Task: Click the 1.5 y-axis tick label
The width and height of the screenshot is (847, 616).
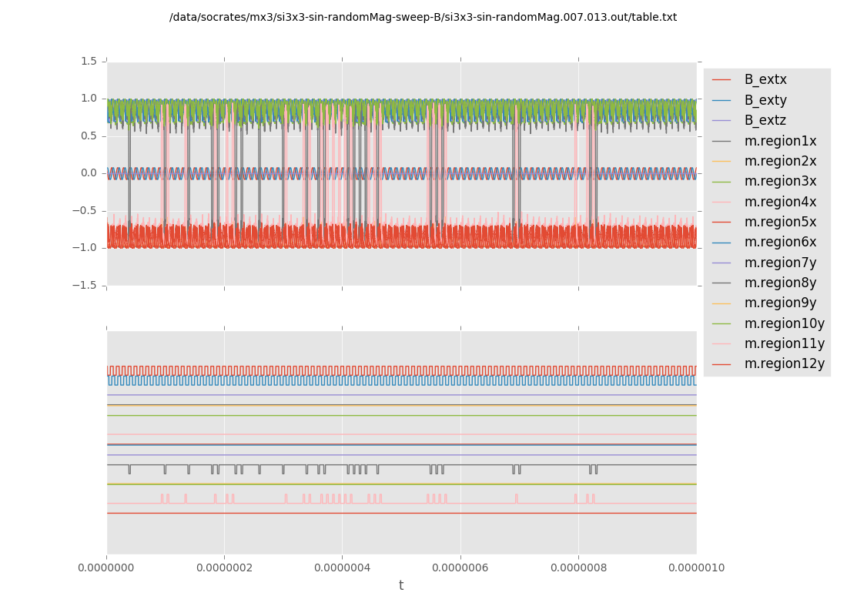Action: pos(89,62)
